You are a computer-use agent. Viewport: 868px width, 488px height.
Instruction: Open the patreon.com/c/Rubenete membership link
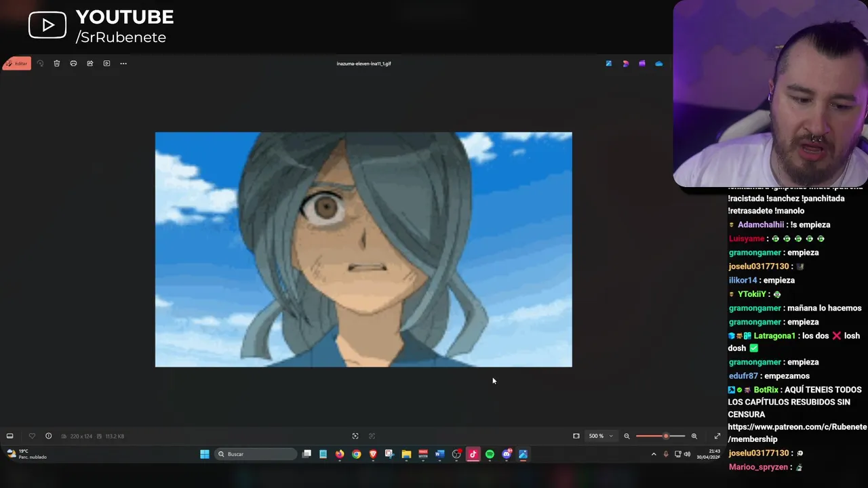797,433
